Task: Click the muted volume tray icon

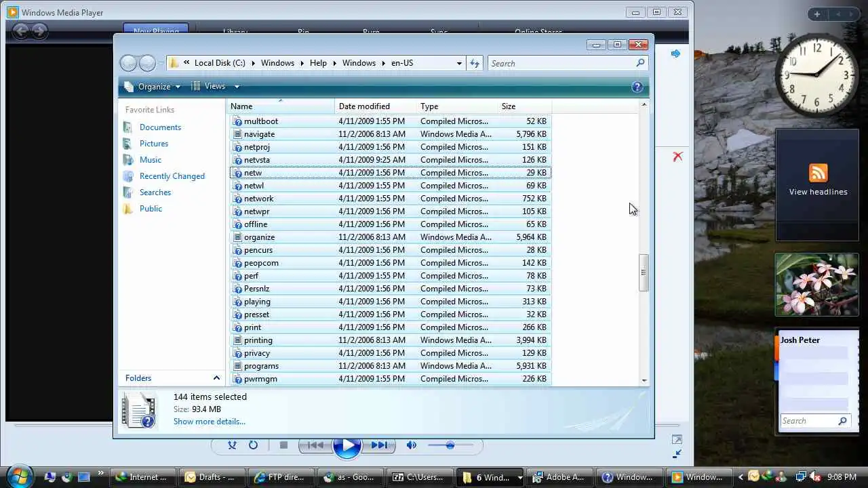Action: click(814, 476)
